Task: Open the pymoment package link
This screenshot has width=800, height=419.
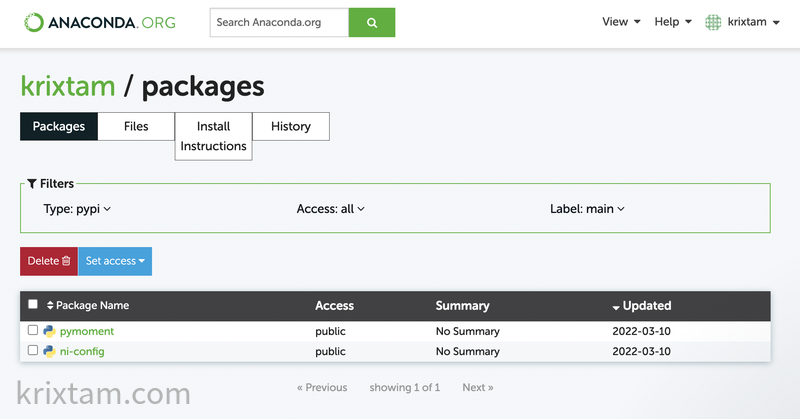Action: (87, 331)
